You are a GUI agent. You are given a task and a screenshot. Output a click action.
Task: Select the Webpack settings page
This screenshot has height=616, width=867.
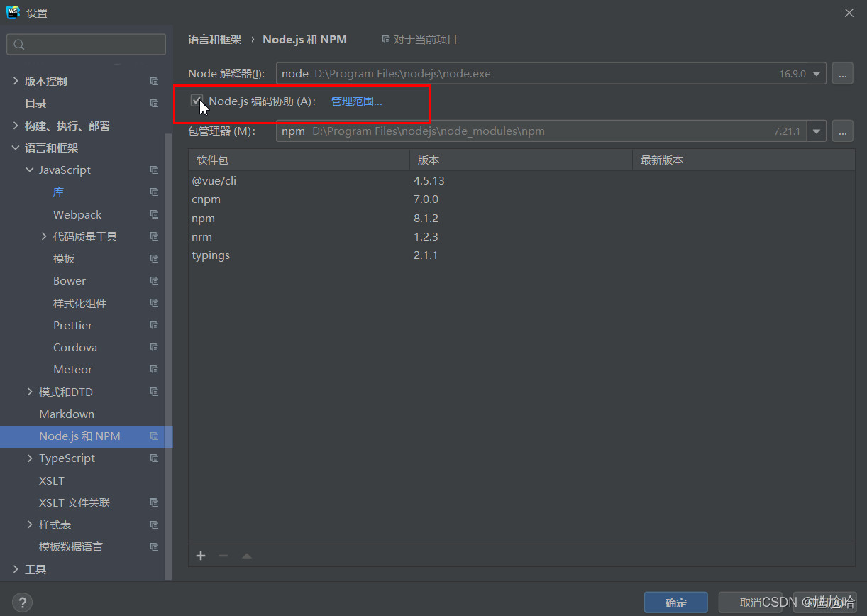[77, 214]
